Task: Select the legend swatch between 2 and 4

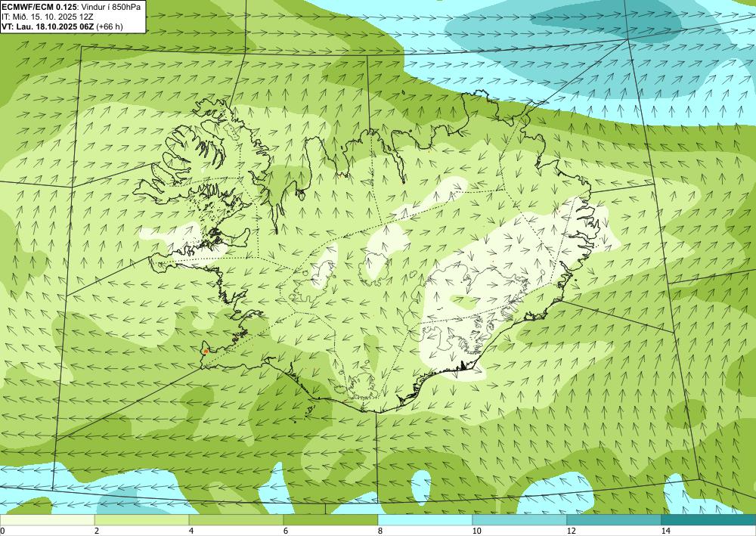Action: point(142,520)
